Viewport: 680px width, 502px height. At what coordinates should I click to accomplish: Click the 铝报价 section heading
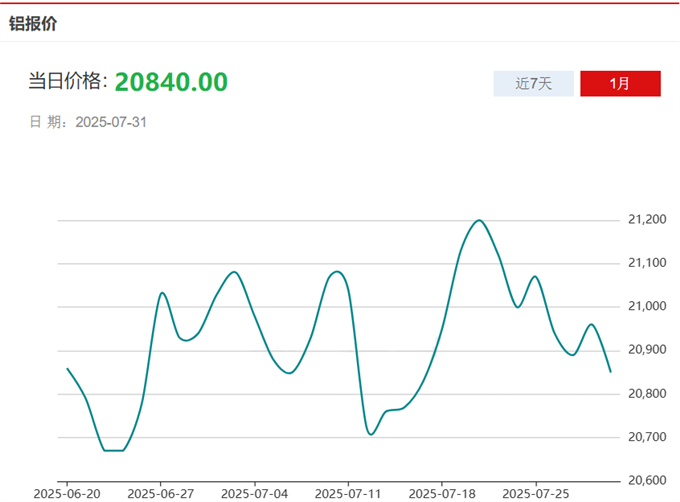click(33, 23)
